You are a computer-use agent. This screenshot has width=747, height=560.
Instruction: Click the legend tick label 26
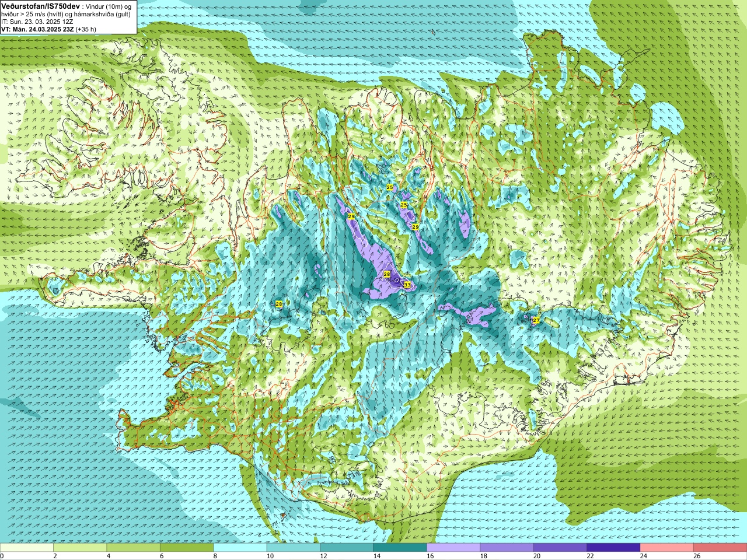pyautogui.click(x=697, y=556)
